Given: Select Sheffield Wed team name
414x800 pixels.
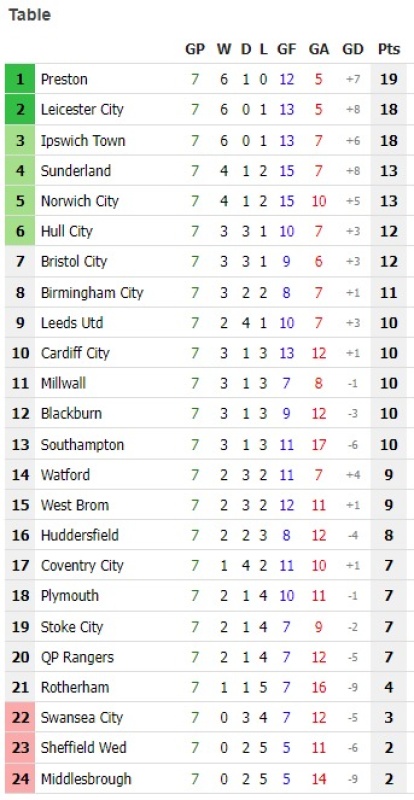Looking at the screenshot, I should click(84, 747).
